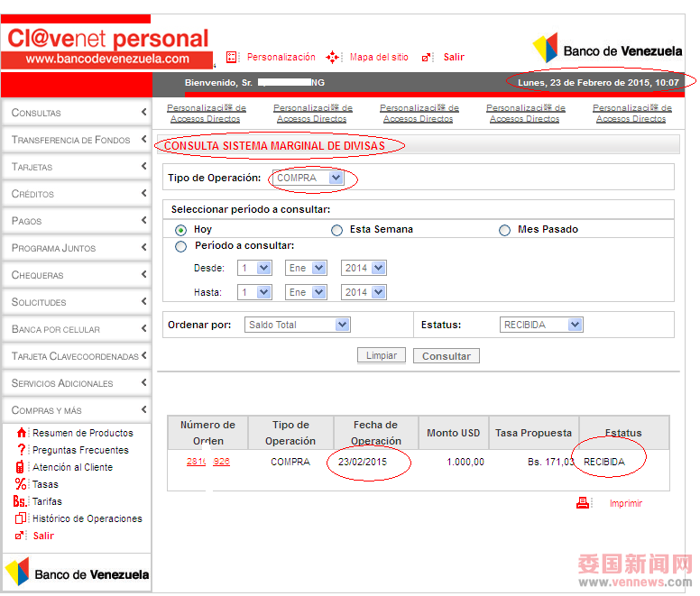Open the Tipo de Operación COMPRA dropdown
Viewport: 700px width, 596px height.
tap(308, 178)
